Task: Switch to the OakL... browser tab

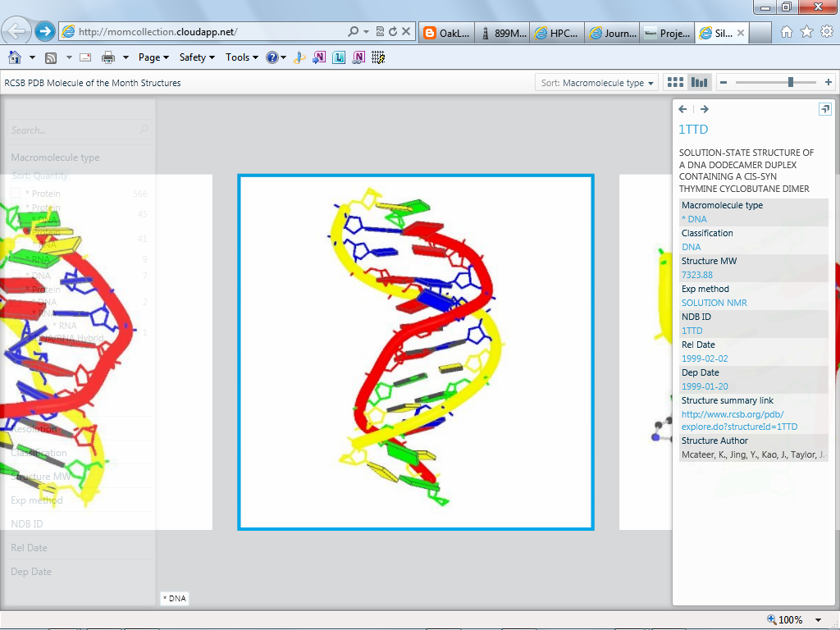Action: point(446,33)
